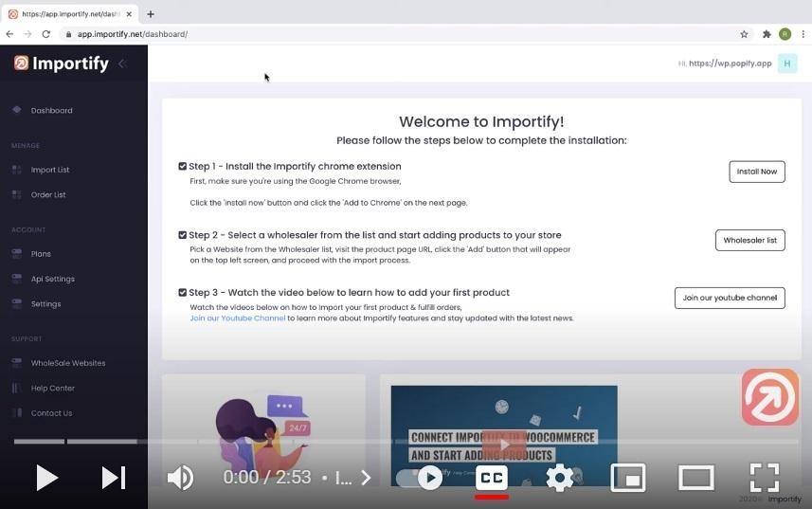Enable the miniplayer mode

tap(628, 478)
